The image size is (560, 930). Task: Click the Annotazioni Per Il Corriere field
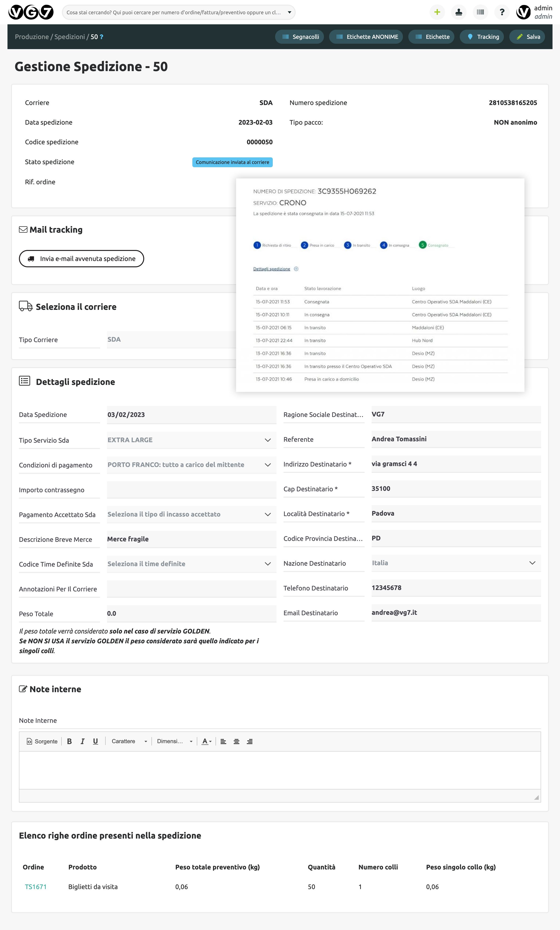(192, 589)
